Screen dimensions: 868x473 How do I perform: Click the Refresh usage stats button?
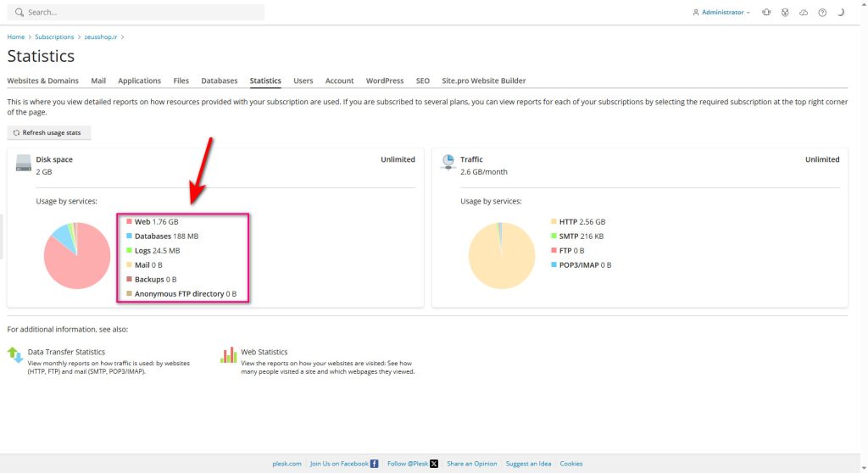(x=48, y=133)
